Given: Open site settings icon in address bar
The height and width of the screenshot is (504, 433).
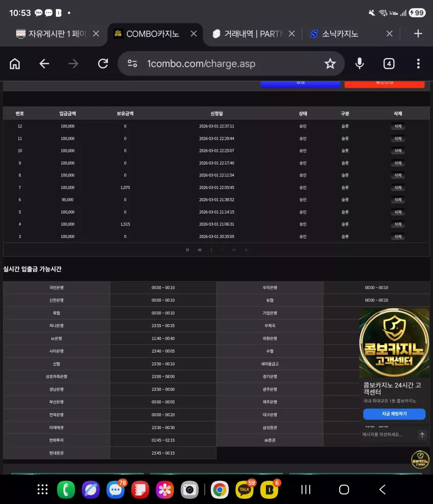Looking at the screenshot, I should (x=132, y=64).
